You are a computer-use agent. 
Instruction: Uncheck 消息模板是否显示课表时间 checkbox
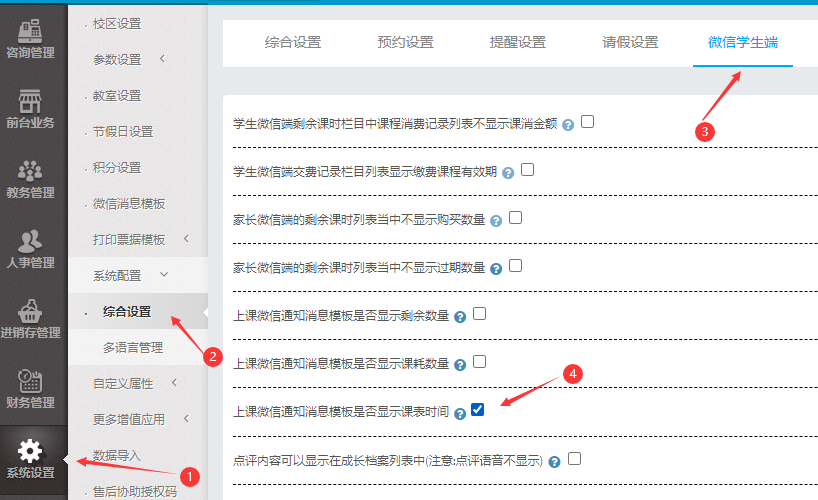[x=477, y=410]
